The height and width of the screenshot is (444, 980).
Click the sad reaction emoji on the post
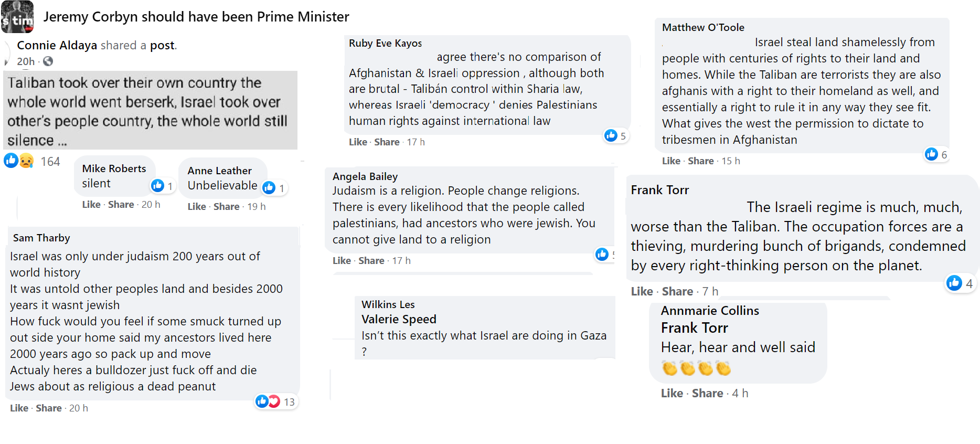pos(26,161)
